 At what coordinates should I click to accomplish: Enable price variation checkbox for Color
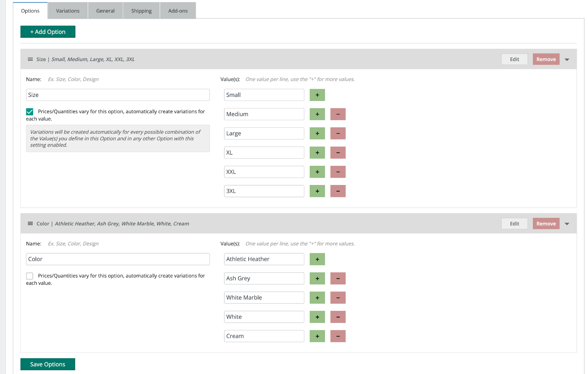click(30, 276)
